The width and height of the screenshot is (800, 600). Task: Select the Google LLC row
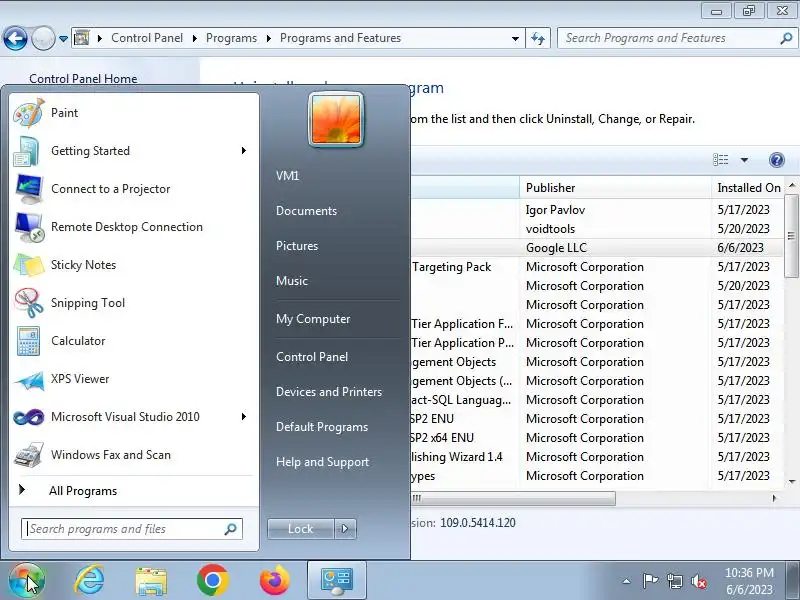pyautogui.click(x=595, y=248)
